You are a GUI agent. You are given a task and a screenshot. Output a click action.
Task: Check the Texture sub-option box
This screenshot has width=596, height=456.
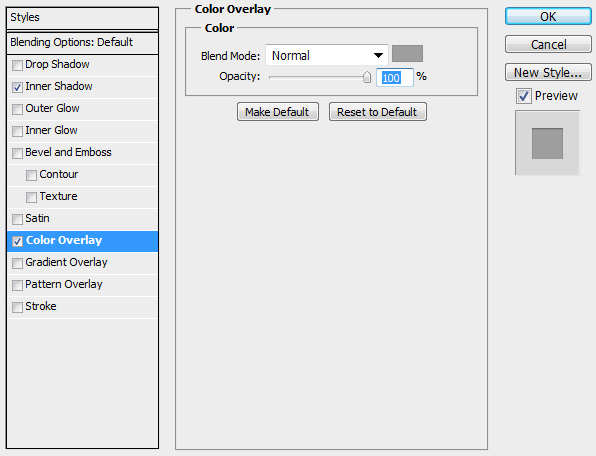pos(31,197)
